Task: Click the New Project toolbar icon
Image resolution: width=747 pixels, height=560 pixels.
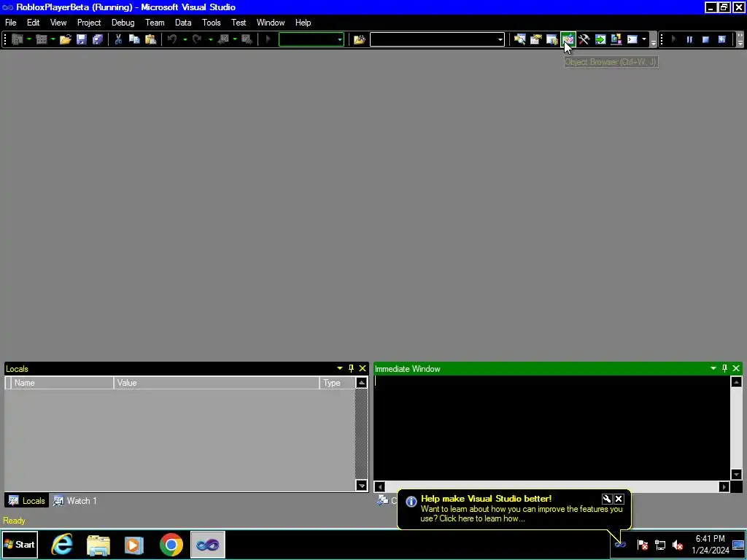Action: point(18,39)
